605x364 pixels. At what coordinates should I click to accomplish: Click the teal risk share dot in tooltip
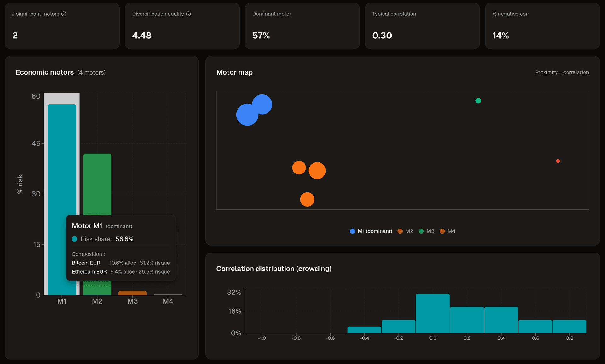(75, 239)
